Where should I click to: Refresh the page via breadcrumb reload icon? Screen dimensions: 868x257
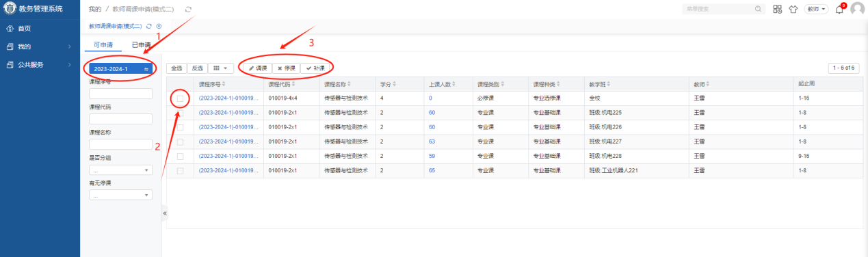point(188,10)
